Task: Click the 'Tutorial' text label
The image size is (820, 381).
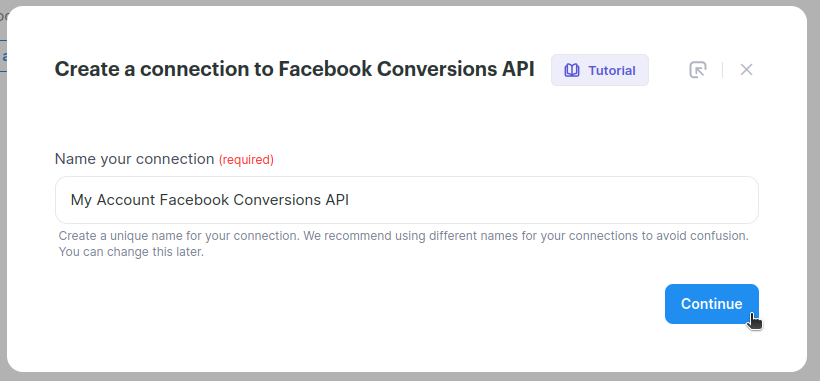Action: [612, 70]
